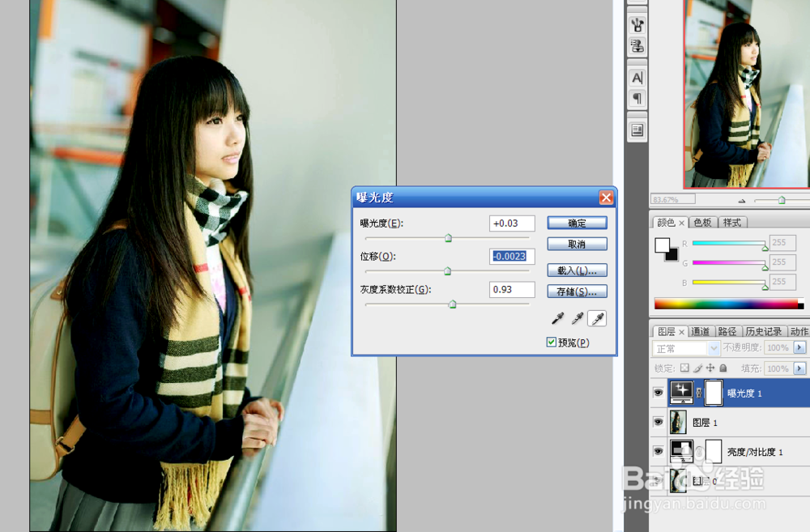
Task: Click the exposure adjustment icon of 曝光度 1
Action: (x=681, y=393)
